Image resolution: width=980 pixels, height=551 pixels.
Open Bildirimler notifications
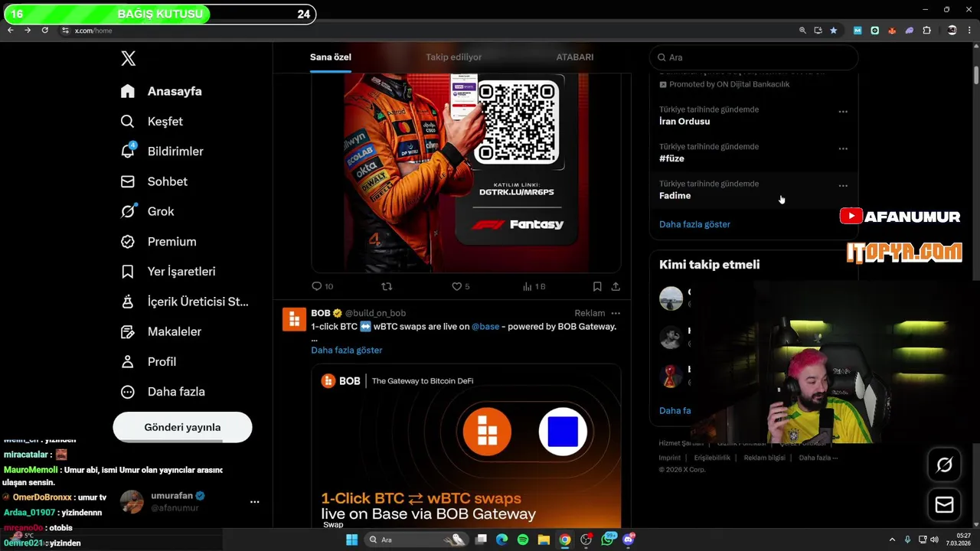tap(162, 152)
